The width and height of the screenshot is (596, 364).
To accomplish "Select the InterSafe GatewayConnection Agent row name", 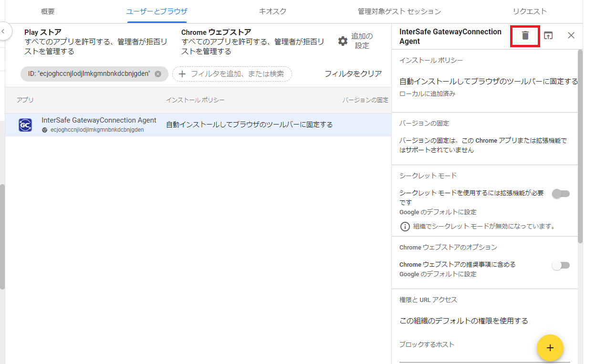I will point(99,120).
